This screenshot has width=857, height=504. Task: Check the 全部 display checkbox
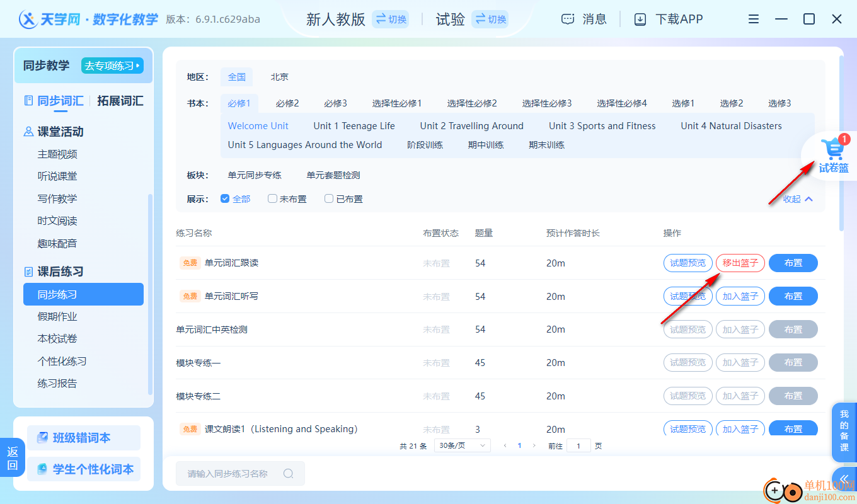point(225,198)
